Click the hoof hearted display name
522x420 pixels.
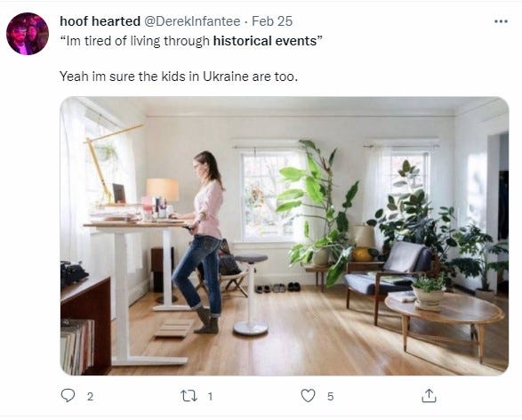(100, 21)
